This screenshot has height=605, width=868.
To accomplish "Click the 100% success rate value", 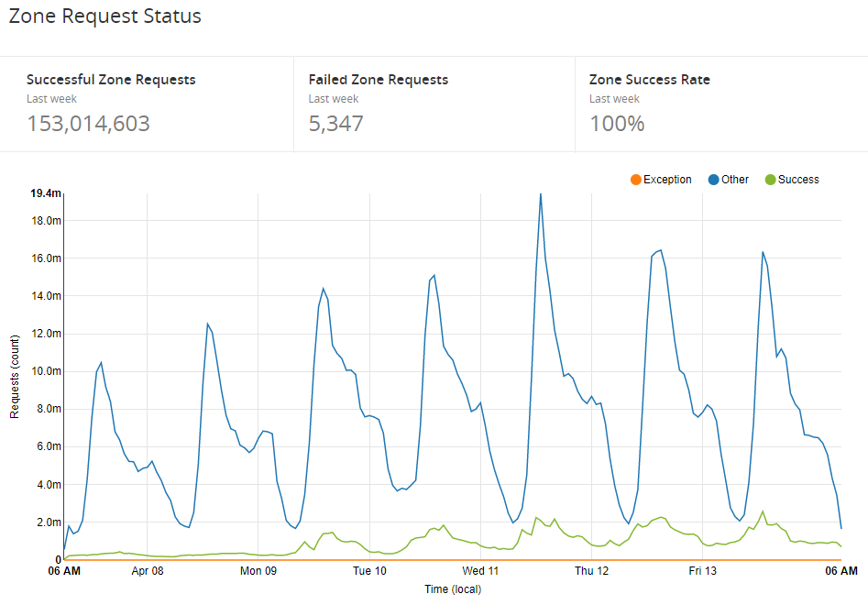I will [617, 124].
